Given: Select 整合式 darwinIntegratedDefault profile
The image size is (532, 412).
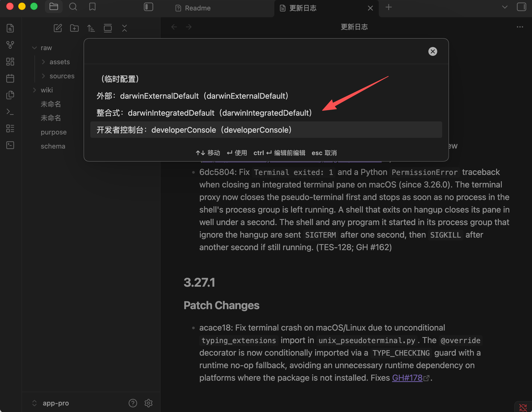Looking at the screenshot, I should click(266, 113).
